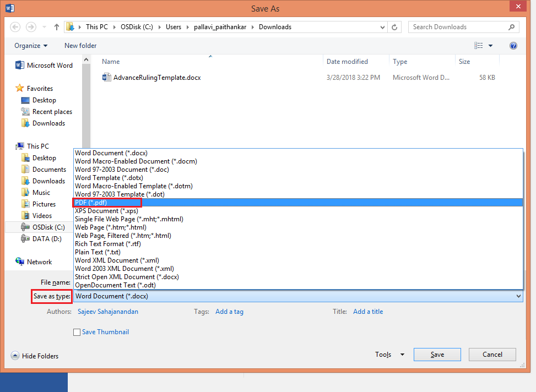Choose Word Document (*.docx) from type list
The image size is (536, 392).
[x=298, y=153]
